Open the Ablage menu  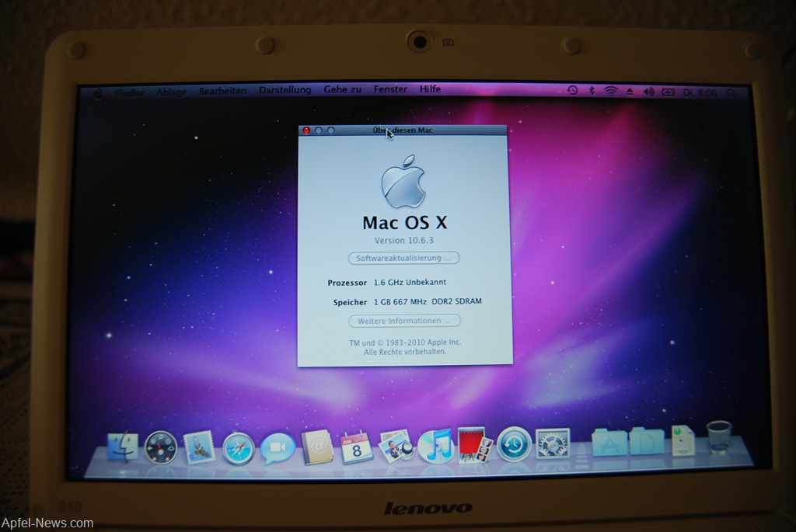172,92
